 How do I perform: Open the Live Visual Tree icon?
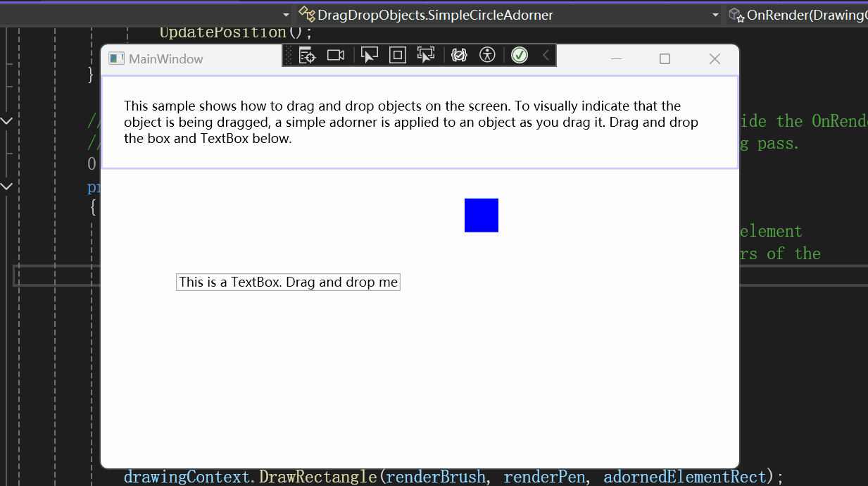click(307, 55)
